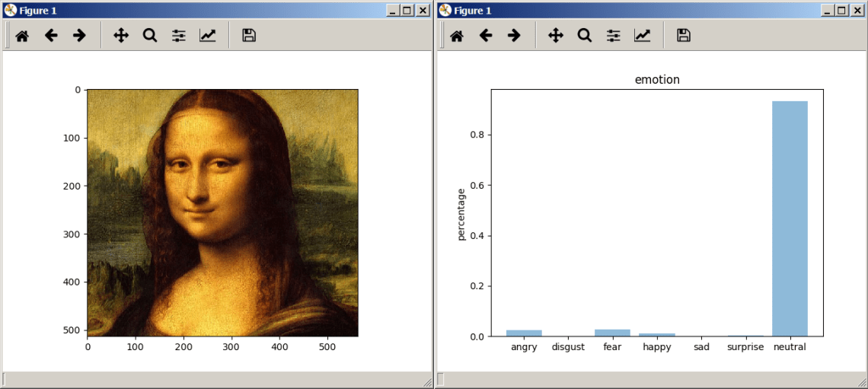This screenshot has height=389, width=868.
Task: Click the 300 tick on image y-axis
Action: coord(73,234)
